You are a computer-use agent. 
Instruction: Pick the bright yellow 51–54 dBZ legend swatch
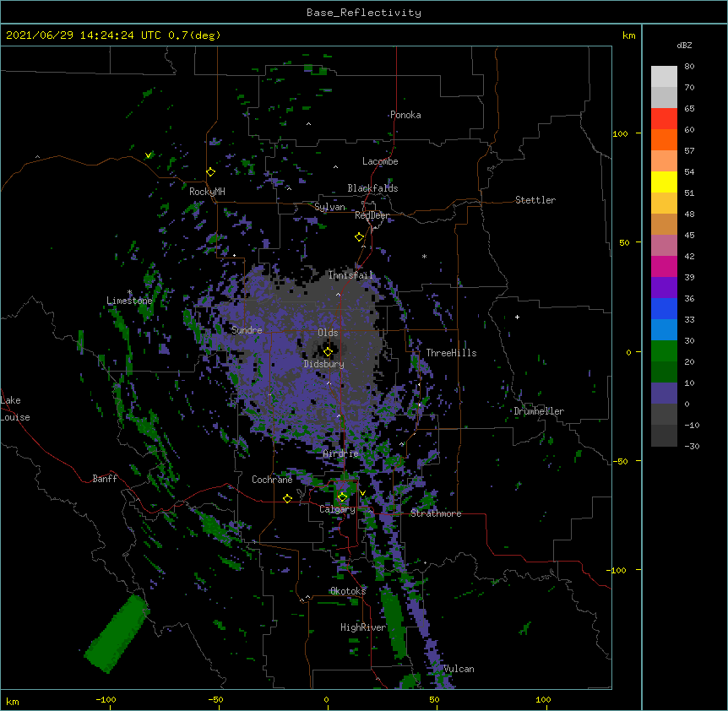coord(664,182)
